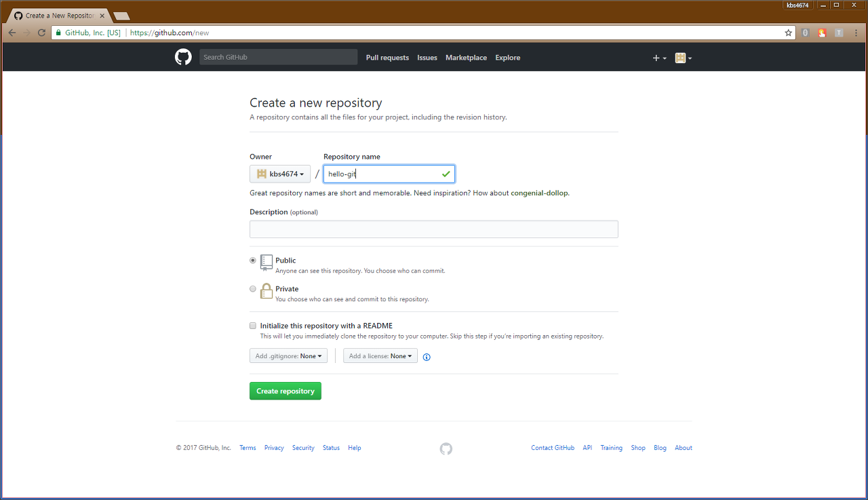Click the license info icon

point(427,357)
